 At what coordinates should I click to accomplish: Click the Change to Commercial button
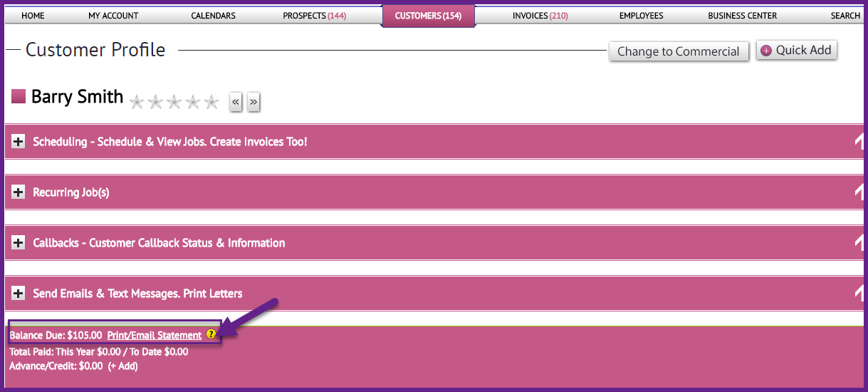[x=679, y=51]
